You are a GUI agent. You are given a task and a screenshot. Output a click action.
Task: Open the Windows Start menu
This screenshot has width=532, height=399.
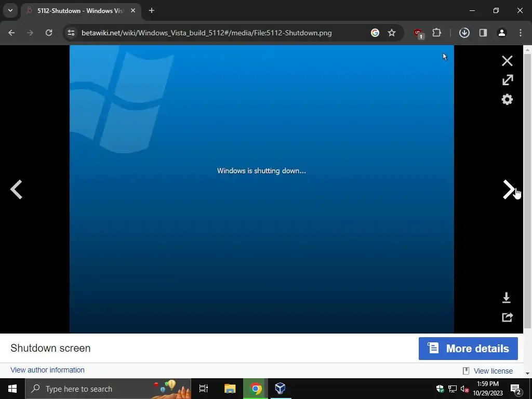[x=12, y=389]
